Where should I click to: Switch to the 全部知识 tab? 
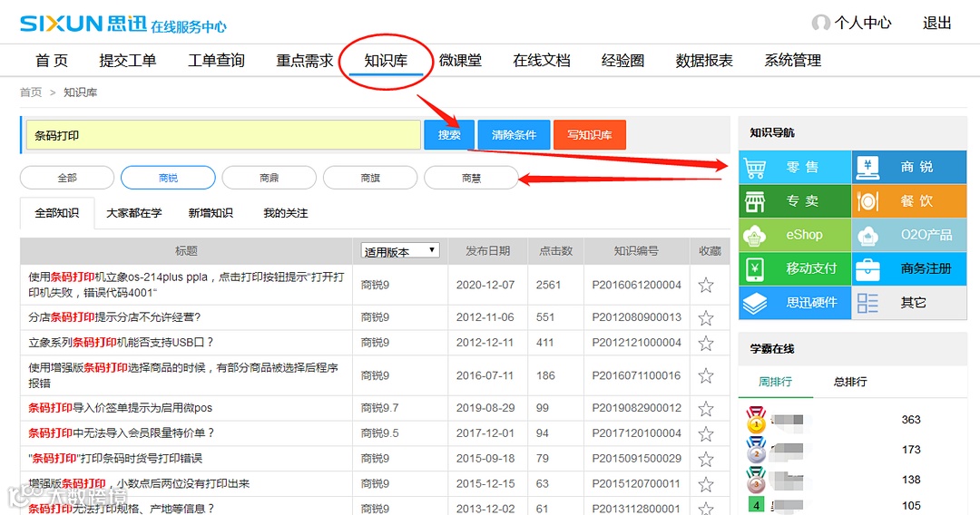(57, 213)
